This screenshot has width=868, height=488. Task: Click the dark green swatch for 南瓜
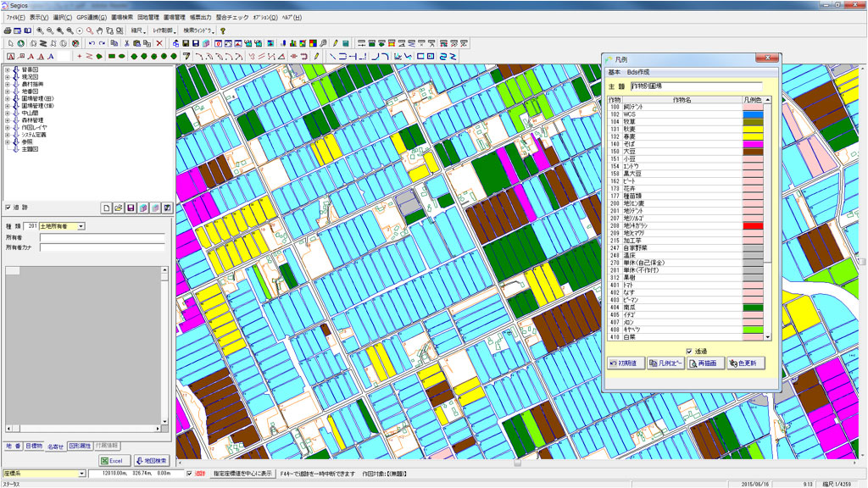click(753, 308)
